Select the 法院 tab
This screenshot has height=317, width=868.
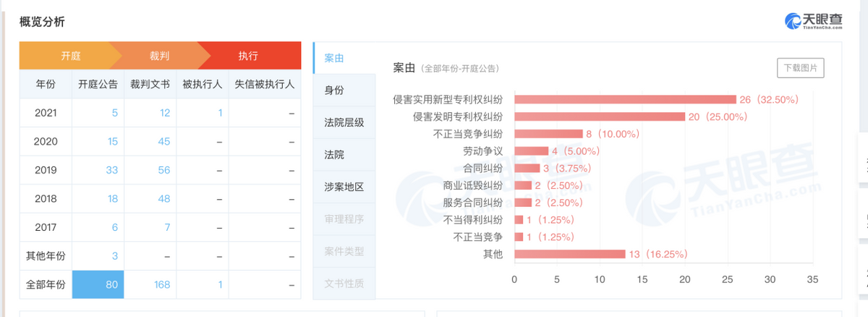click(334, 154)
